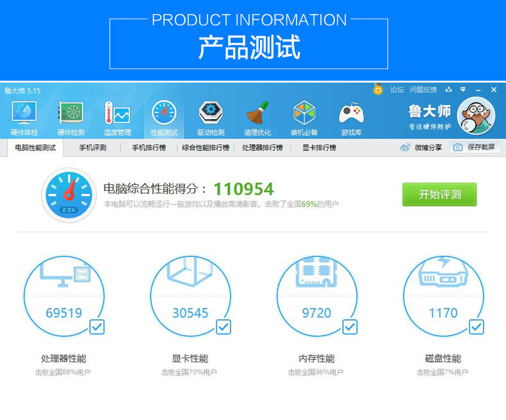Image resolution: width=506 pixels, height=420 pixels.
Task: Switch to the 手机评测 tab
Action: (93, 147)
